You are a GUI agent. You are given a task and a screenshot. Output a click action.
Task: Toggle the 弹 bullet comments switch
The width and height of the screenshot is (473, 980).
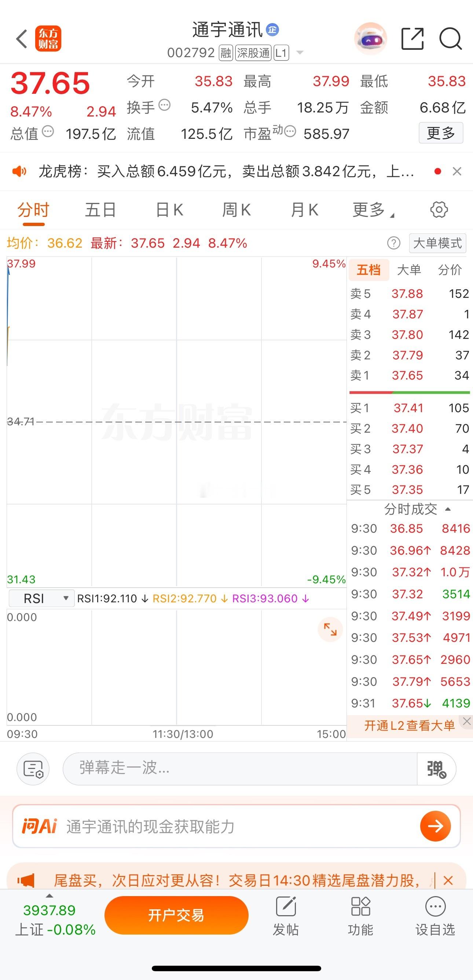pos(436,769)
